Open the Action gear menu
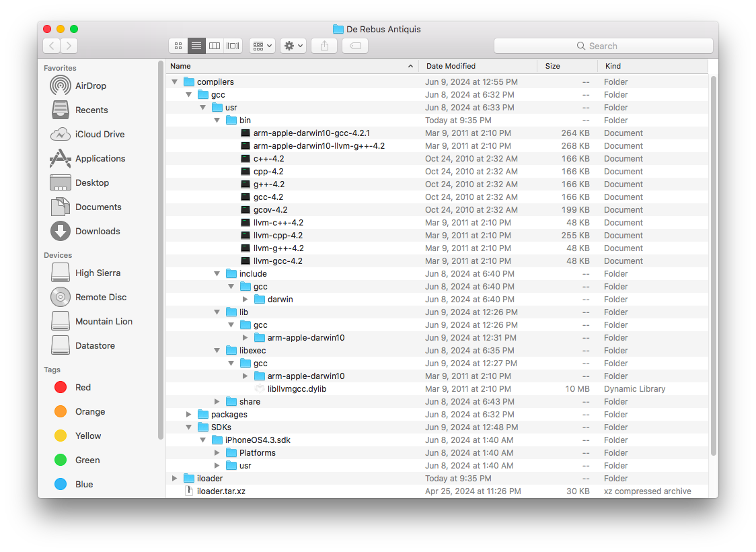 click(x=293, y=46)
